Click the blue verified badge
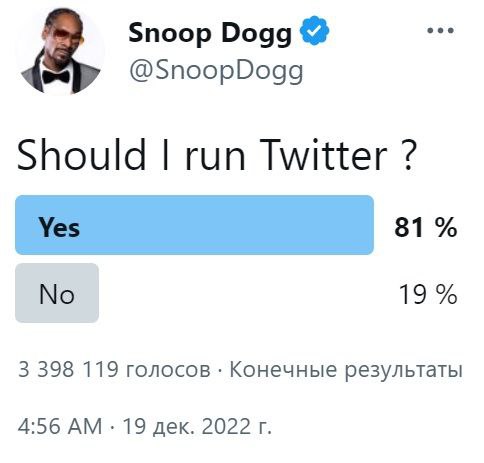This screenshot has height=463, width=484. coord(314,31)
